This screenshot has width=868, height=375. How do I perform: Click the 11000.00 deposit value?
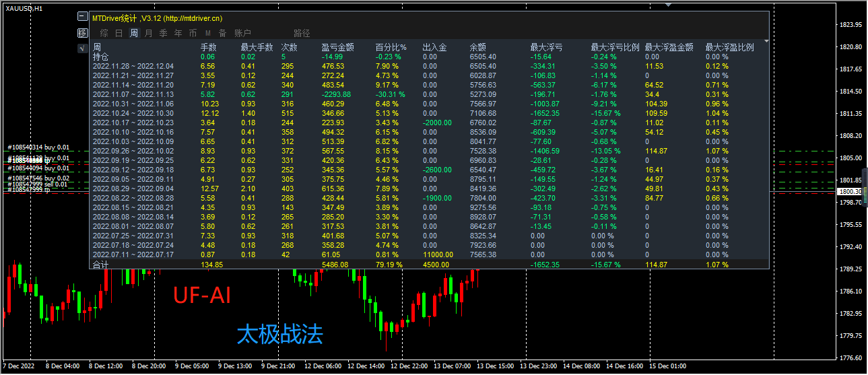pyautogui.click(x=436, y=254)
